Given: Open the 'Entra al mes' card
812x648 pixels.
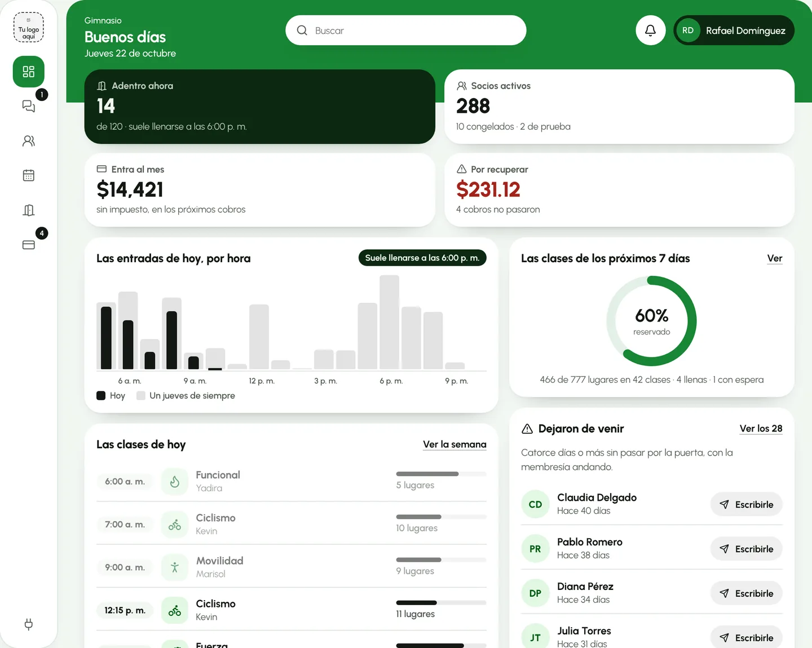Looking at the screenshot, I should coord(260,190).
